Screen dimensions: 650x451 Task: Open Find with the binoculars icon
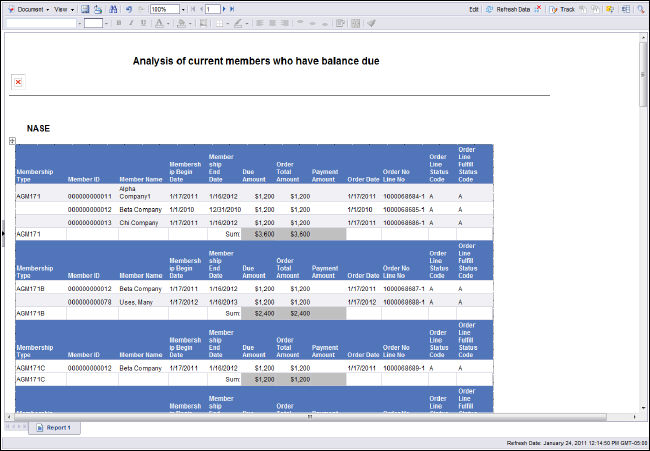click(x=111, y=8)
